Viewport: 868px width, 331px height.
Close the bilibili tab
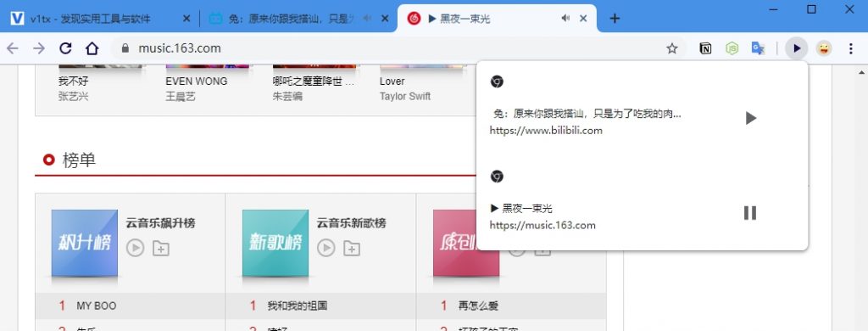(x=386, y=19)
